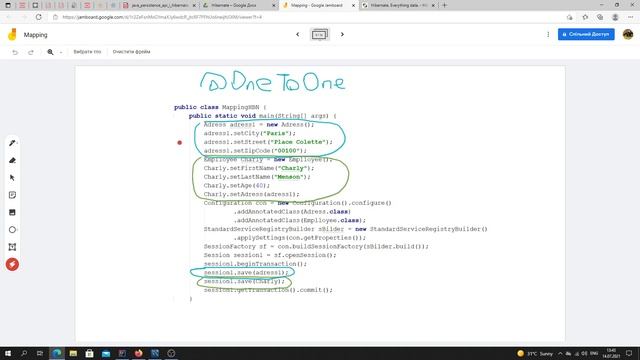Open Mail app from taskbar

(106, 353)
